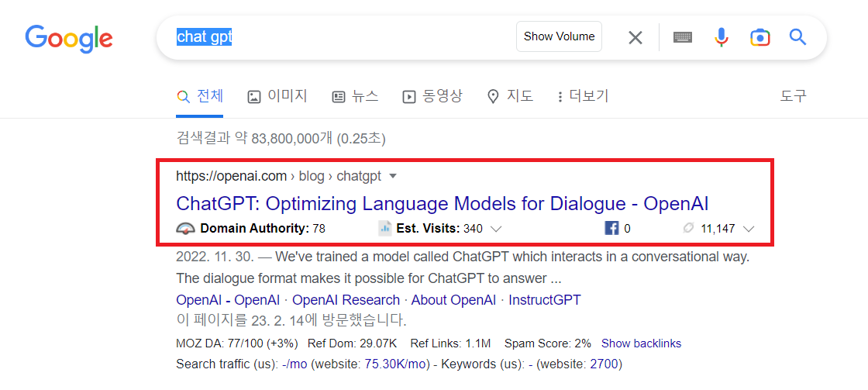Image resolution: width=868 pixels, height=390 pixels.
Task: Search by image with camera icon
Action: pyautogui.click(x=760, y=37)
